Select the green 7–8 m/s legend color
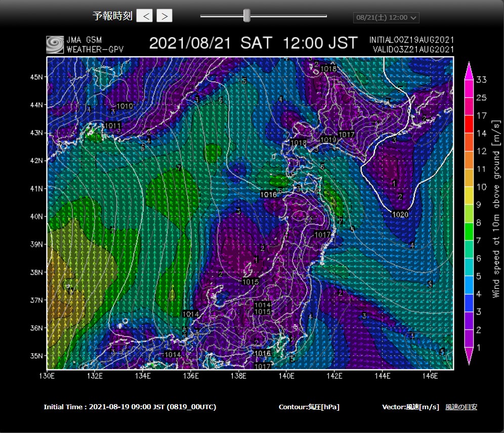The image size is (504, 433). point(468,231)
